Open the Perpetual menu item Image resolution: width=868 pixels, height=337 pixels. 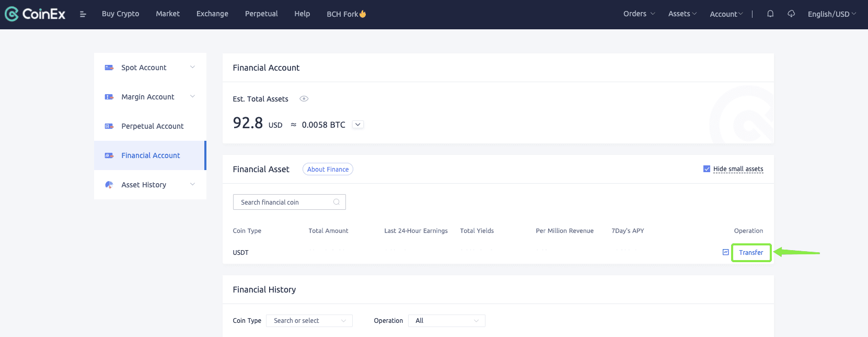click(x=261, y=14)
